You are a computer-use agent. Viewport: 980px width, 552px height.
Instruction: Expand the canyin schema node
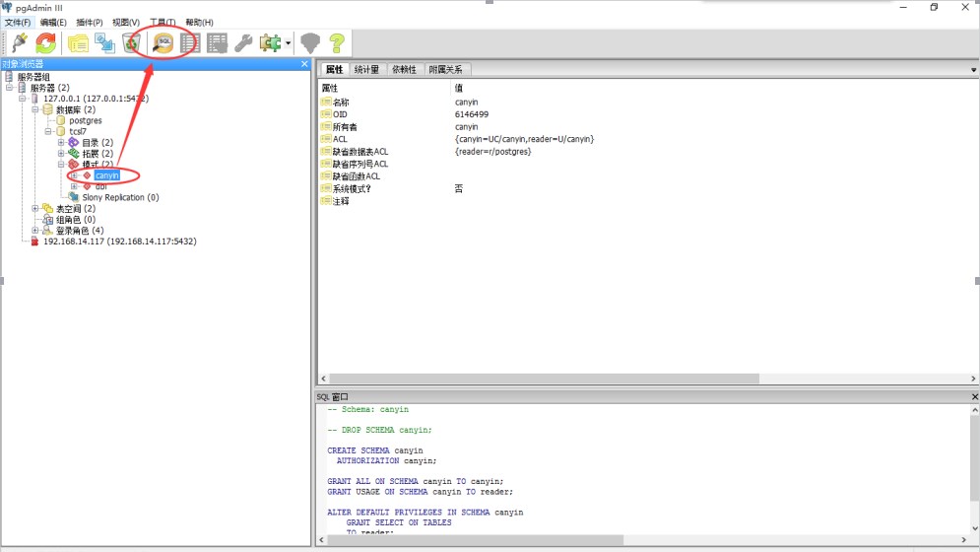click(x=74, y=175)
